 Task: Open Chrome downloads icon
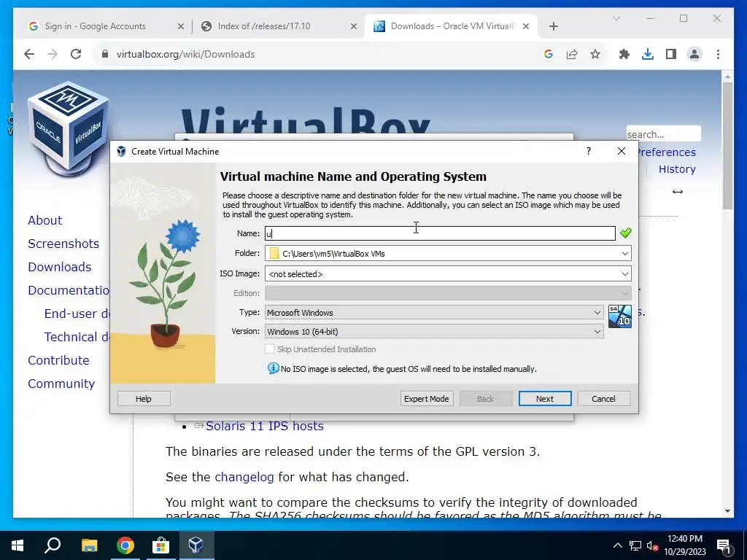(x=648, y=54)
